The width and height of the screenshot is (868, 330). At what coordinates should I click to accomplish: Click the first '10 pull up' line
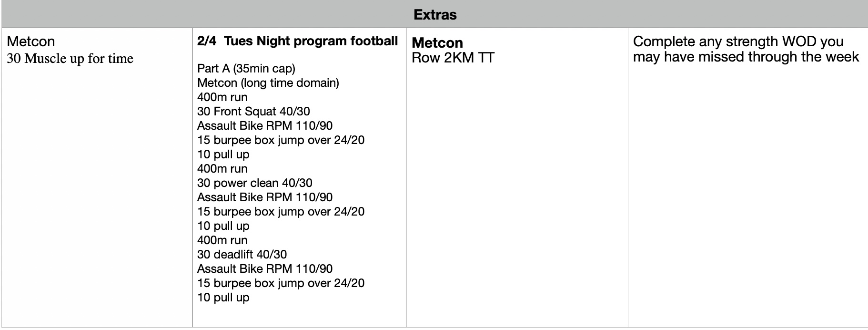[223, 155]
